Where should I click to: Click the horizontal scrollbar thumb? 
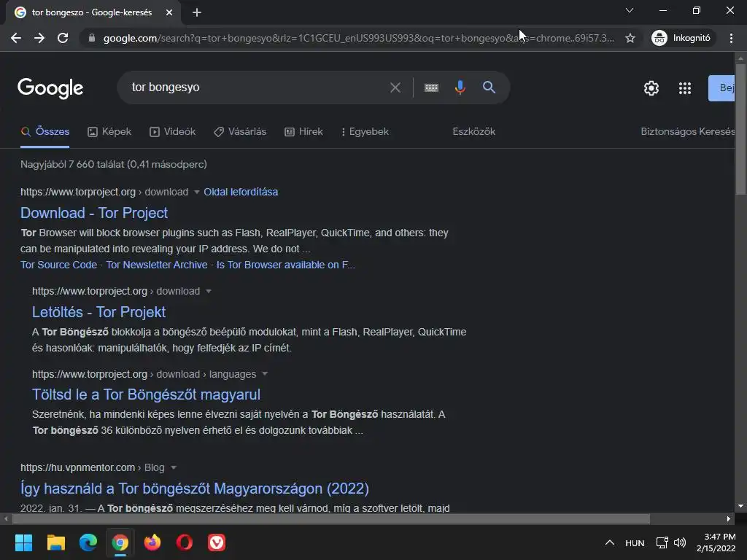[x=330, y=519]
